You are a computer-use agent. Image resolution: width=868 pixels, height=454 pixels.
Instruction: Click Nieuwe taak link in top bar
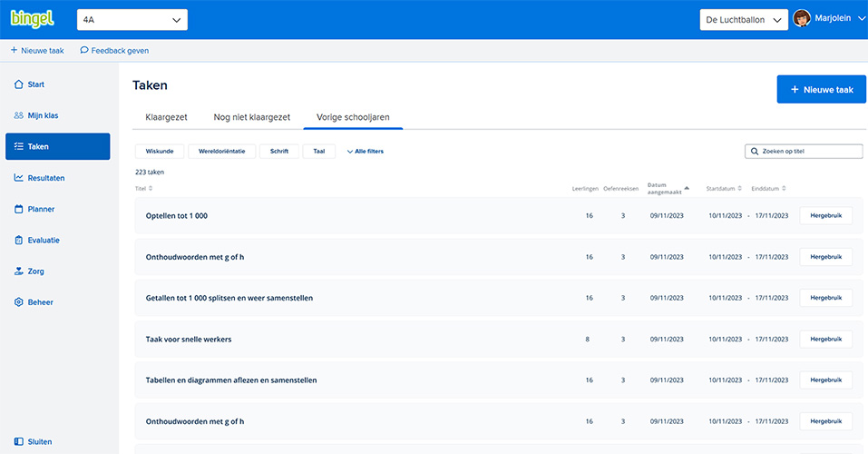click(37, 51)
